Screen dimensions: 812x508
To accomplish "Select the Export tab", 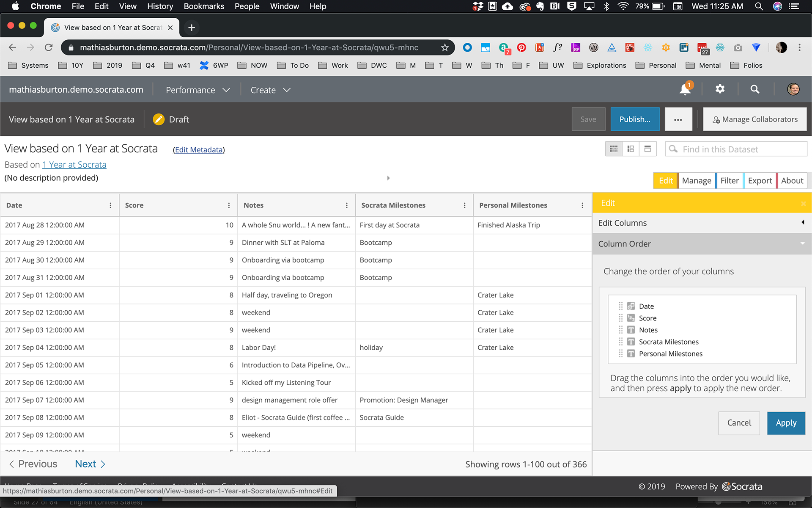I will [760, 181].
